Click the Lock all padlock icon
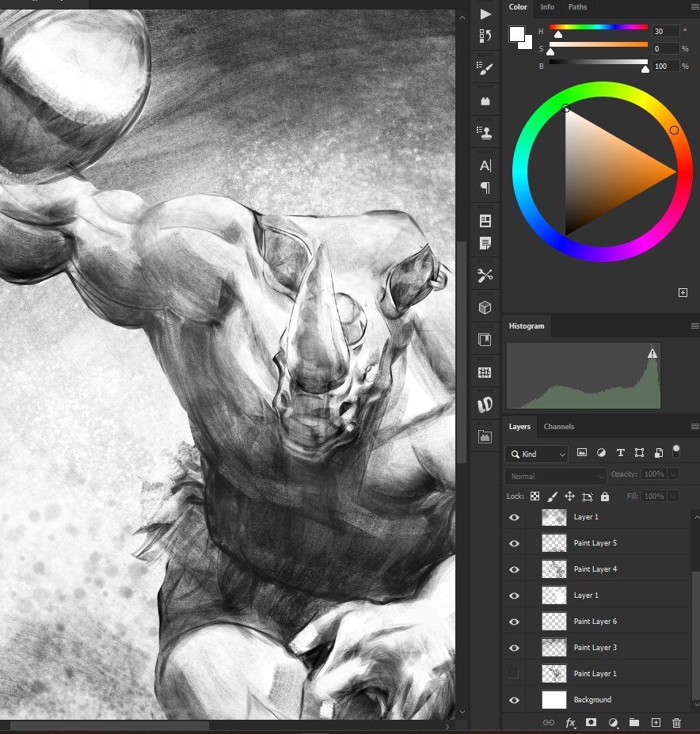 605,496
